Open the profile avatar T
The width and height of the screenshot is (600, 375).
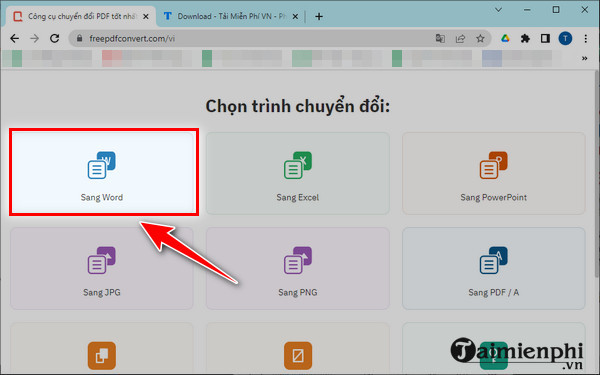(565, 38)
